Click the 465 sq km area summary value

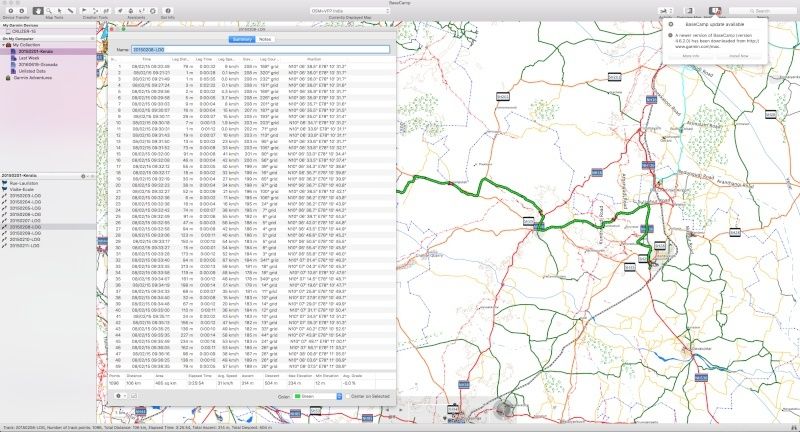point(165,383)
